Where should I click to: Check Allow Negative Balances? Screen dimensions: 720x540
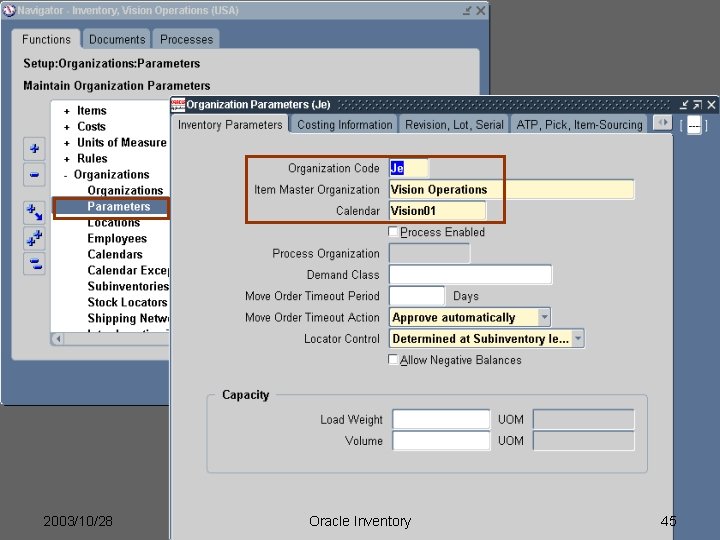click(393, 360)
